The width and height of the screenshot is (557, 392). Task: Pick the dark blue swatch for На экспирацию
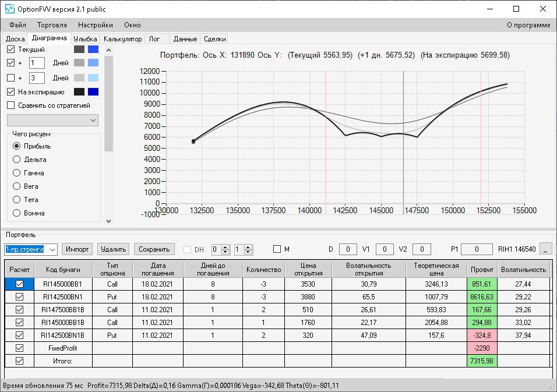pos(93,92)
